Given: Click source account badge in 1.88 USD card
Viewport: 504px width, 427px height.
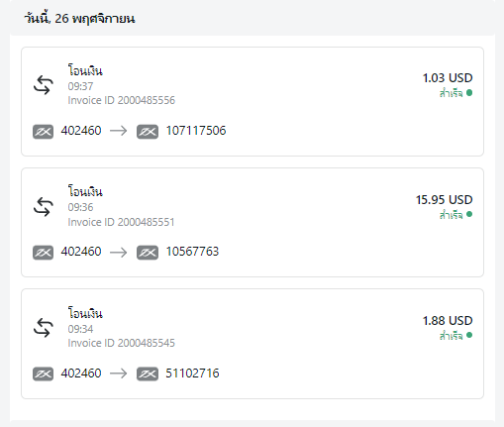Looking at the screenshot, I should coord(43,374).
